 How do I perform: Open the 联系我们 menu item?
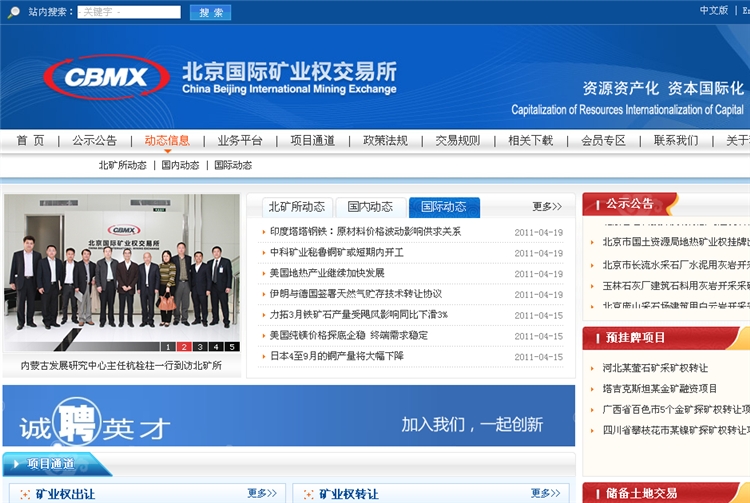[676, 141]
